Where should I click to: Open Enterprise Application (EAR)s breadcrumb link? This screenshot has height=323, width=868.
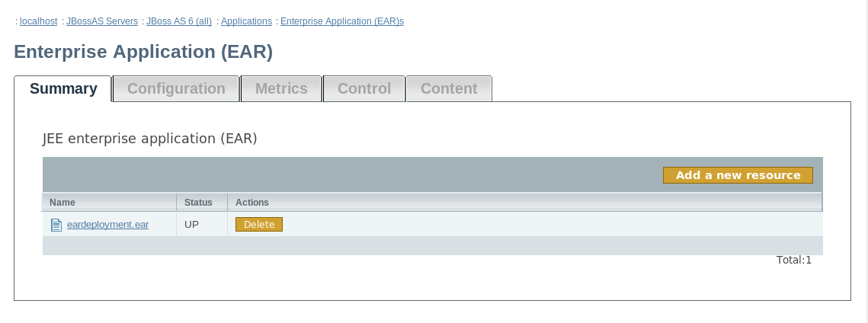coord(342,21)
